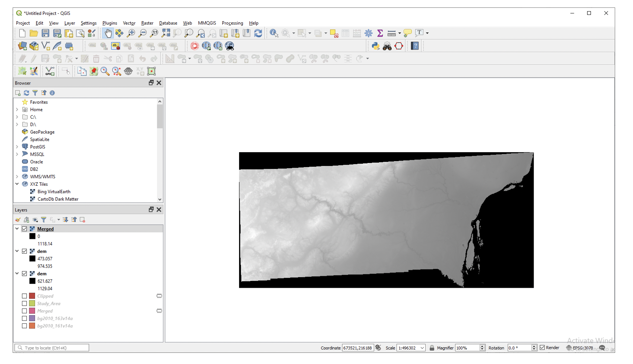The width and height of the screenshot is (633, 364).
Task: Refresh the map canvas with the refresh icon
Action: click(258, 33)
